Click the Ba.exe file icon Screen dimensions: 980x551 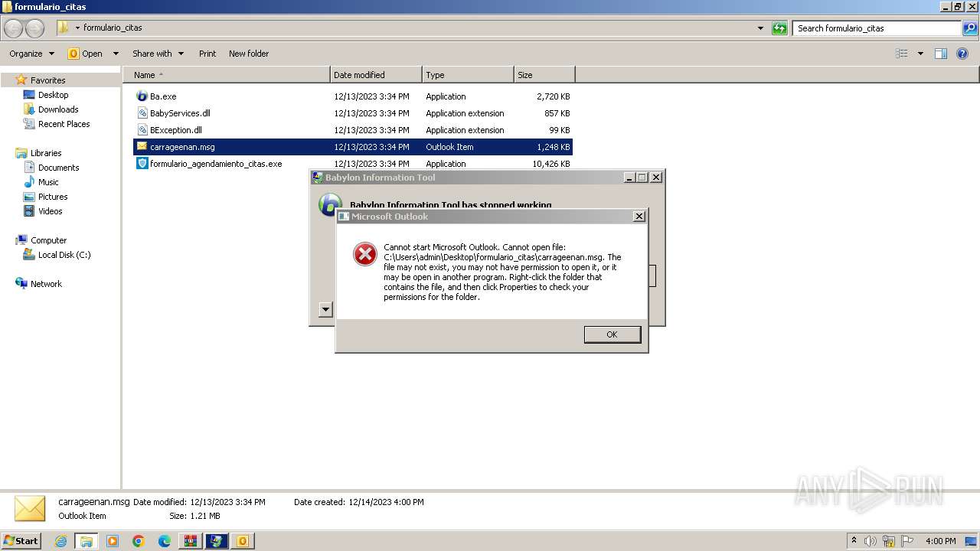[x=142, y=96]
